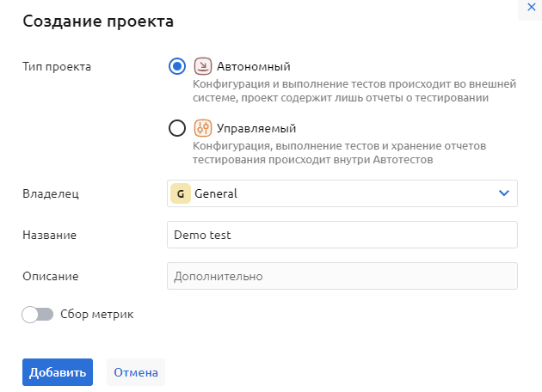Click the Сбор метрик label text
This screenshot has width=542, height=392.
coord(97,315)
